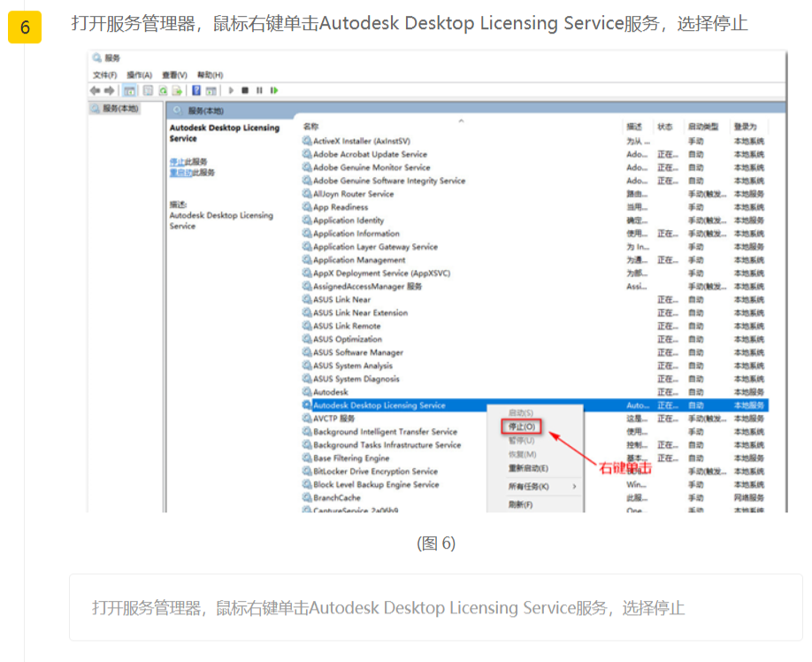Click the Export List toolbar icon
This screenshot has width=812, height=662.
pos(177,90)
